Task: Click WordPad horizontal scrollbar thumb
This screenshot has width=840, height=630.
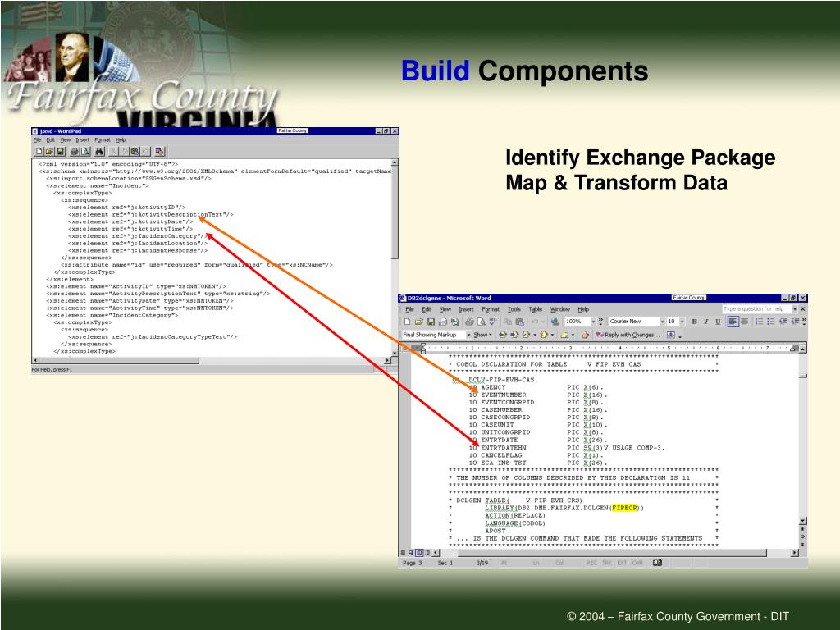Action: point(118,360)
